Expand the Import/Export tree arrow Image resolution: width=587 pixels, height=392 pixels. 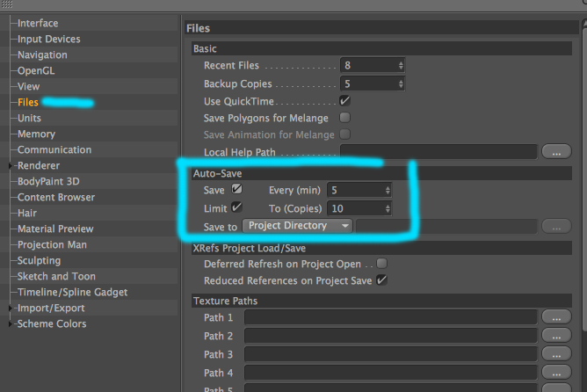tap(11, 308)
